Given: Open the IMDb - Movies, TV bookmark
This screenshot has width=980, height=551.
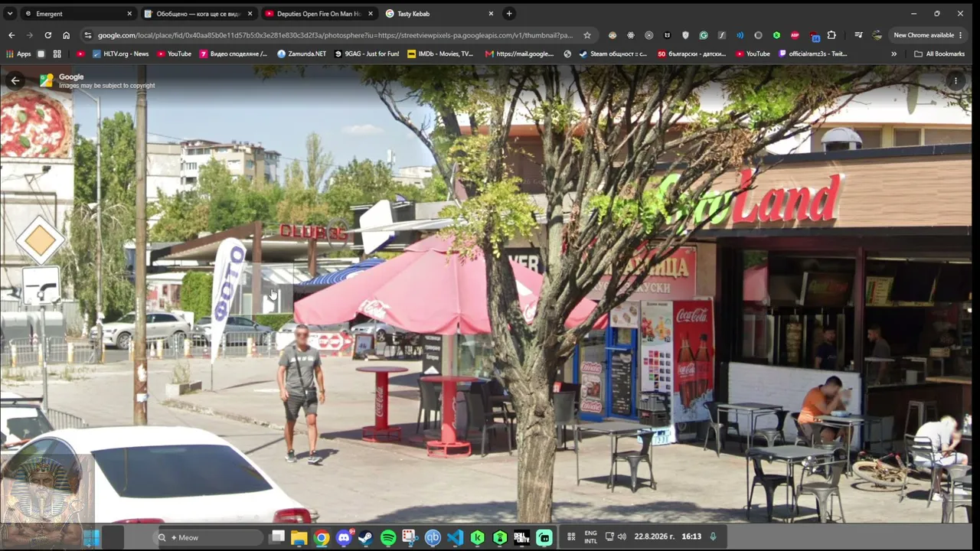Looking at the screenshot, I should pyautogui.click(x=440, y=54).
